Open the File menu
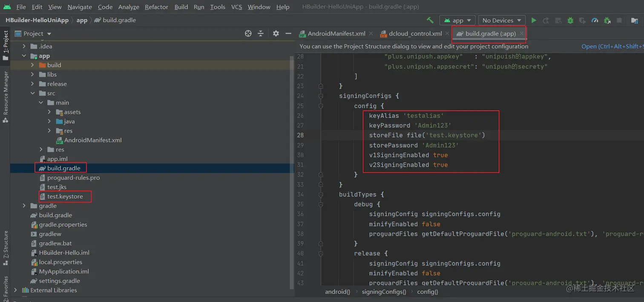Viewport: 644px width, 302px height. [x=21, y=7]
